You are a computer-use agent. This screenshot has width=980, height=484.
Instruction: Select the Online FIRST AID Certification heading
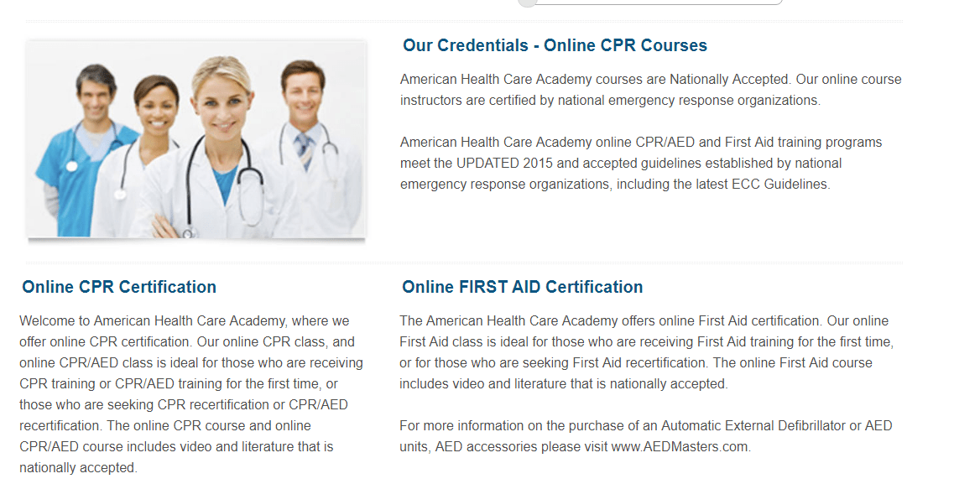pyautogui.click(x=522, y=287)
